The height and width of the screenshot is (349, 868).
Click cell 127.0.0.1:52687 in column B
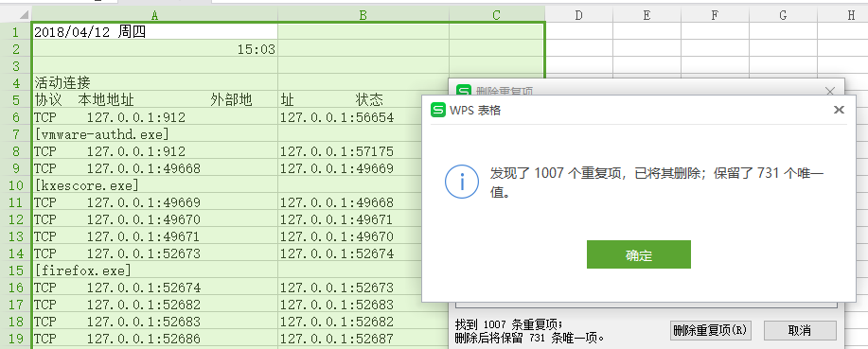pos(363,339)
